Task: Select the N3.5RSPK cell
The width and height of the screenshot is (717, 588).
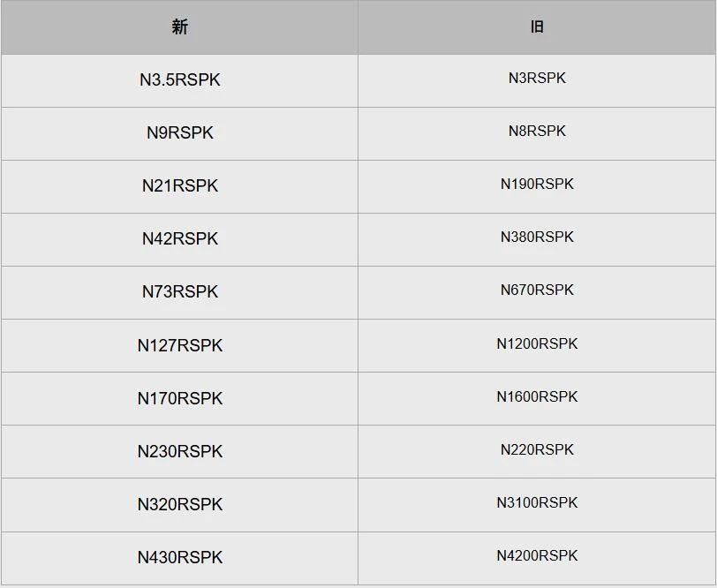Action: pos(180,80)
